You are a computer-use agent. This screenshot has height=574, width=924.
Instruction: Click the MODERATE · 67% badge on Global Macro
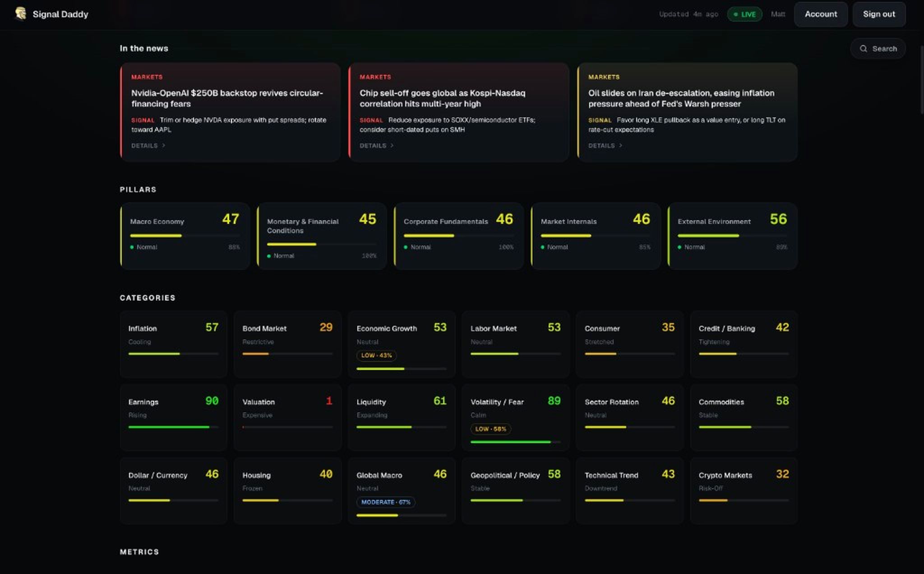tap(386, 502)
